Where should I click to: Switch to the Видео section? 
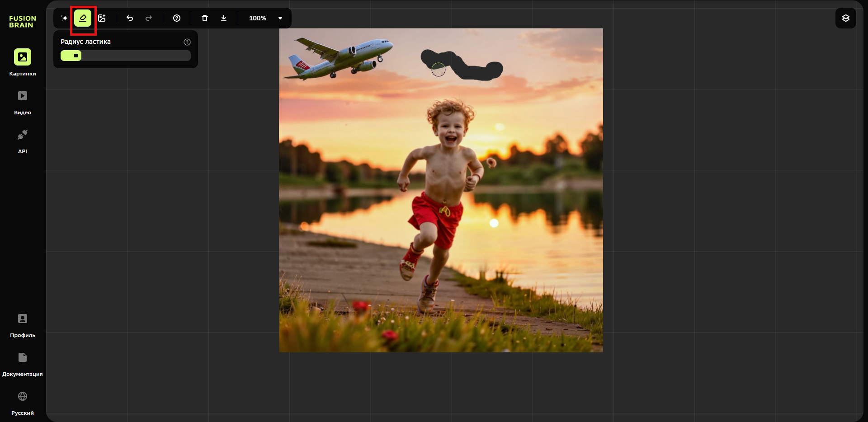23,102
